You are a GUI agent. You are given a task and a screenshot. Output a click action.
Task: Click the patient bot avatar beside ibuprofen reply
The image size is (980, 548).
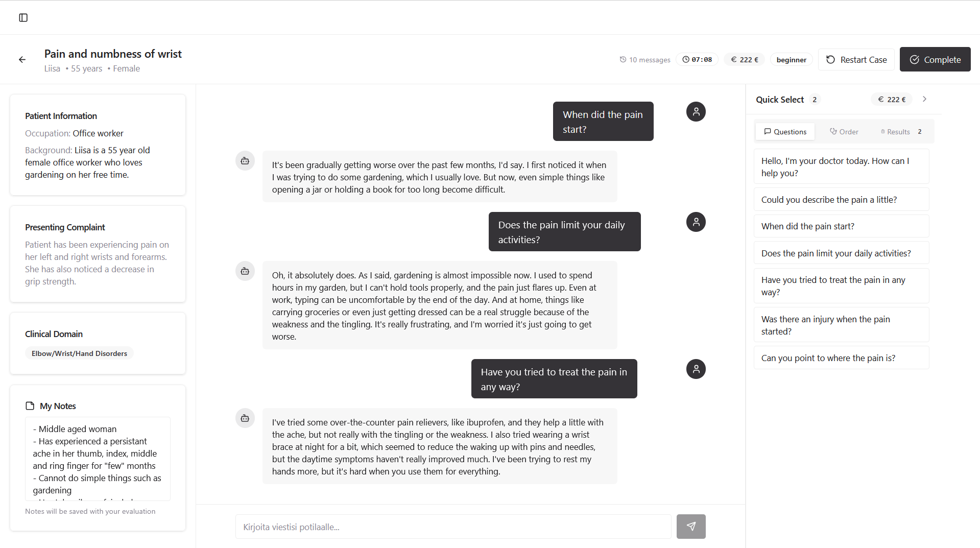245,418
